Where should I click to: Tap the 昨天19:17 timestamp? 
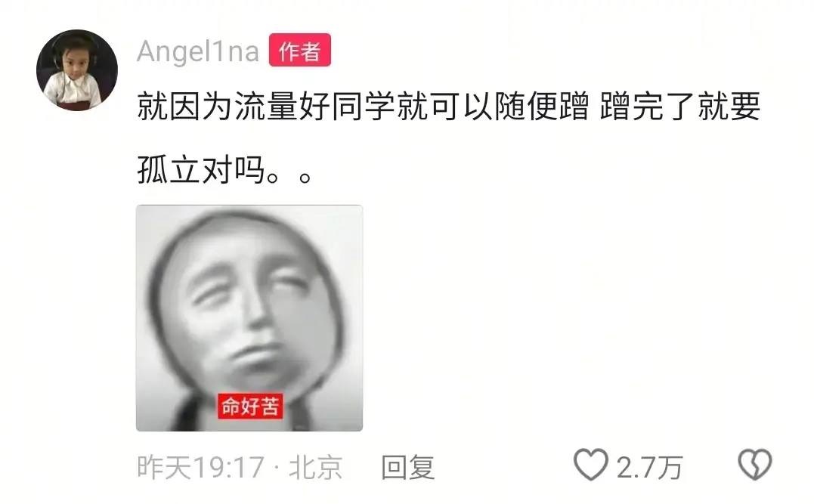coord(200,467)
